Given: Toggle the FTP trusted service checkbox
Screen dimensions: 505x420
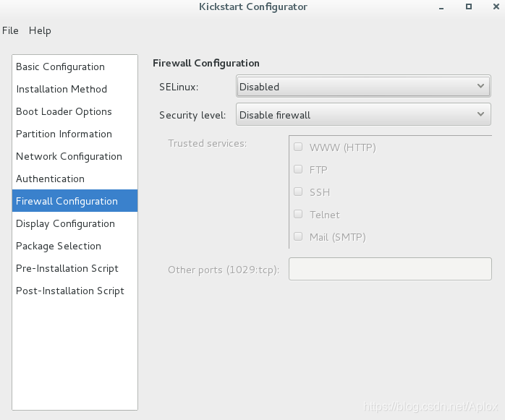Looking at the screenshot, I should tap(298, 169).
